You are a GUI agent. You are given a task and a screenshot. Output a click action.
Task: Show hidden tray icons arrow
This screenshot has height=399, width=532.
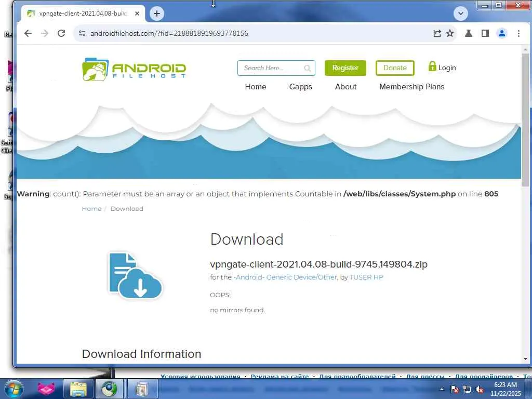(442, 390)
